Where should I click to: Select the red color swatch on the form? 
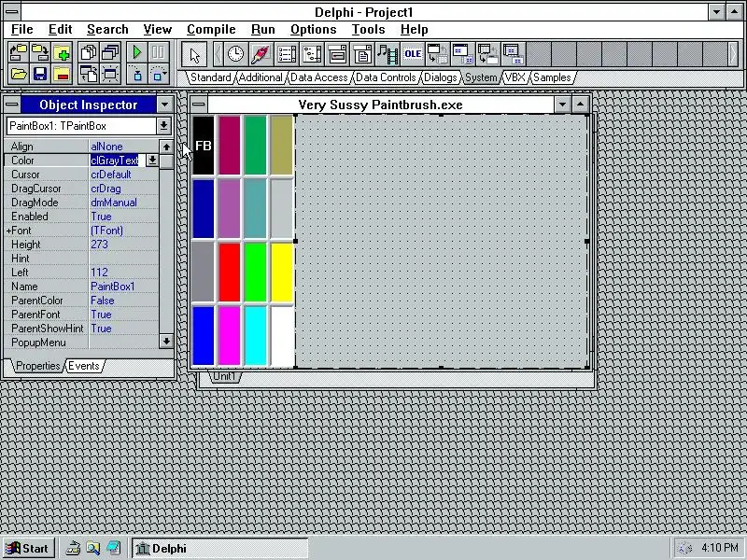pos(229,272)
